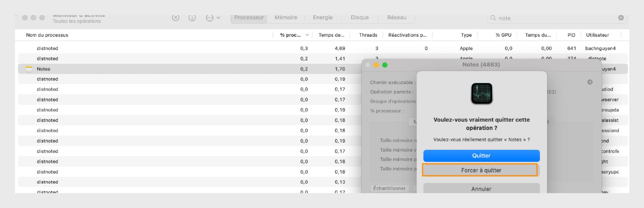
Task: Switch to the Energie tab
Action: pos(323,17)
